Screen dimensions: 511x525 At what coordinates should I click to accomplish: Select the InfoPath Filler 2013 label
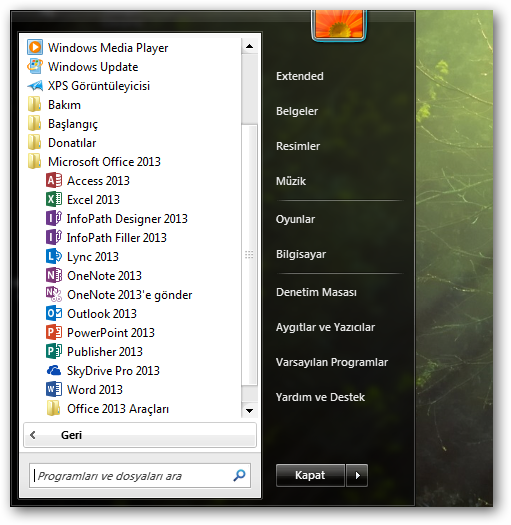[117, 238]
